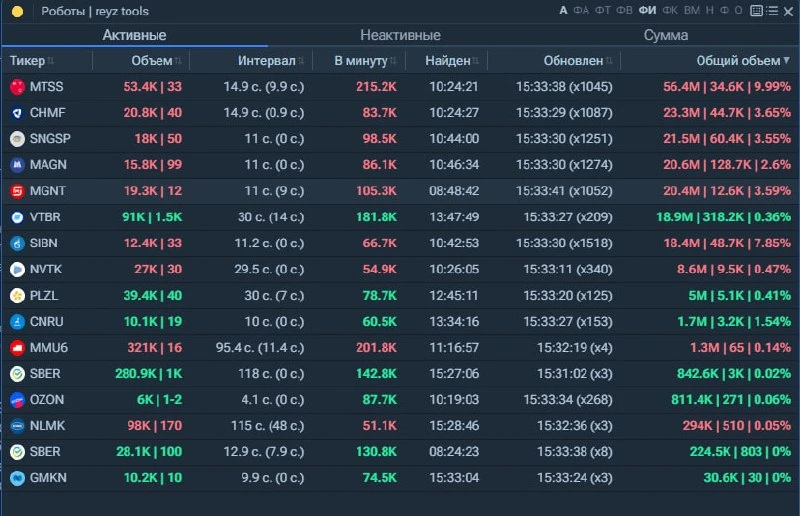Switch to the Неактивные tab
Image resolution: width=800 pixels, height=516 pixels.
coord(400,35)
